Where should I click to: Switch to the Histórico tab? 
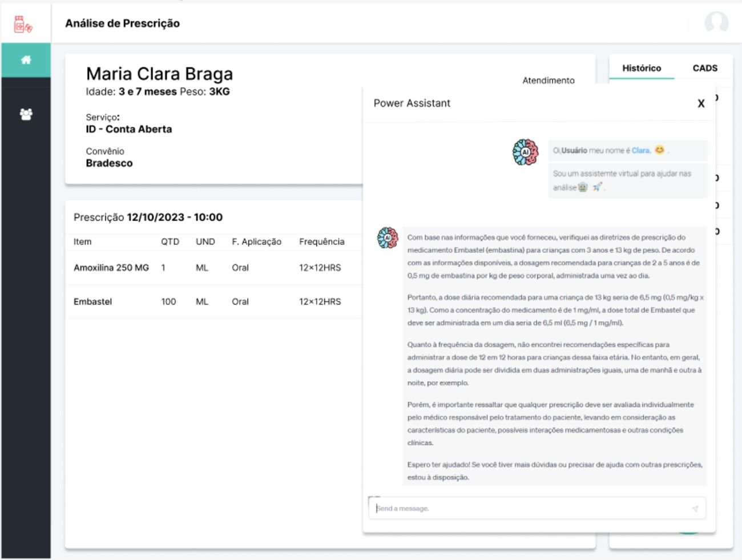(642, 68)
